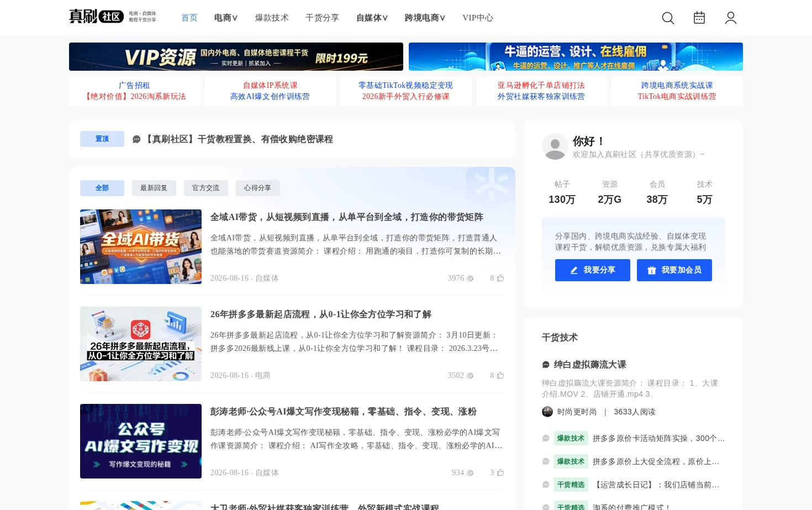Open 跨境电商系统实战课 link
Screen dimensions: 812x510
click(677, 85)
